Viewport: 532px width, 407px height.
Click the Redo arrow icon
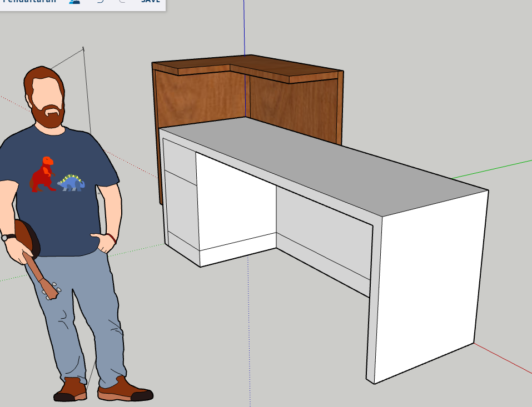tap(122, 2)
